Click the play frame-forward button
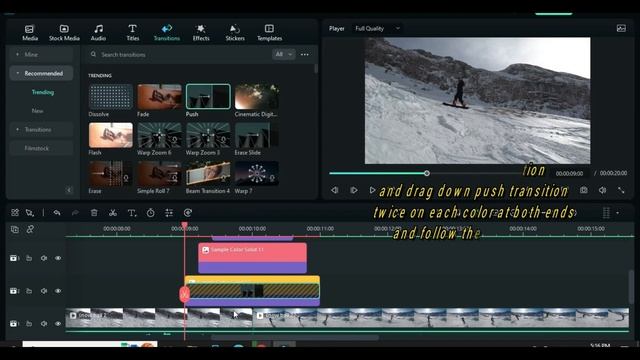The width and height of the screenshot is (640, 360). click(354, 190)
